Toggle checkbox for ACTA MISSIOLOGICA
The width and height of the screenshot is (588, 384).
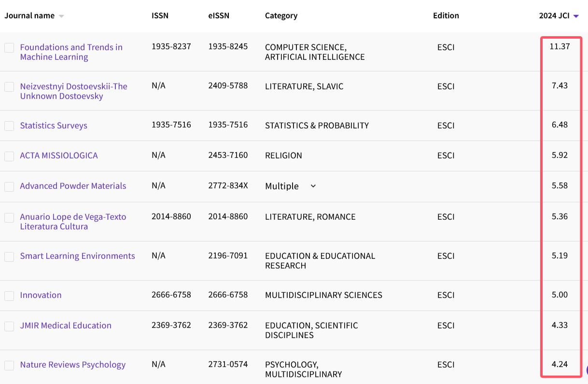(9, 156)
